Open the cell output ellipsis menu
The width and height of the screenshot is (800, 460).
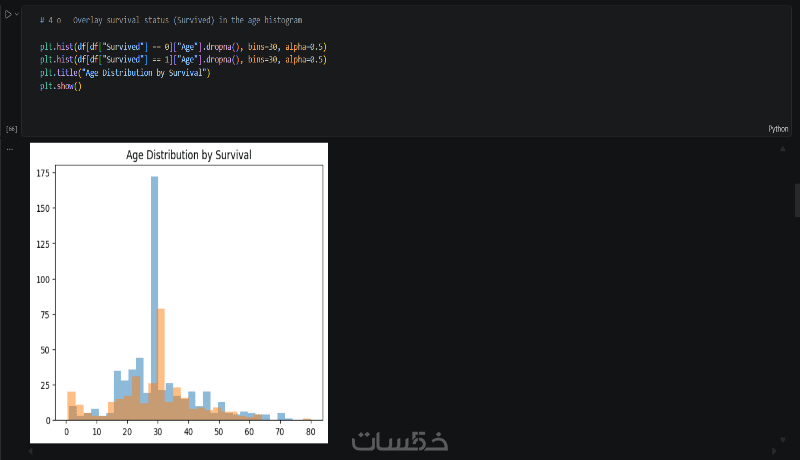click(10, 149)
